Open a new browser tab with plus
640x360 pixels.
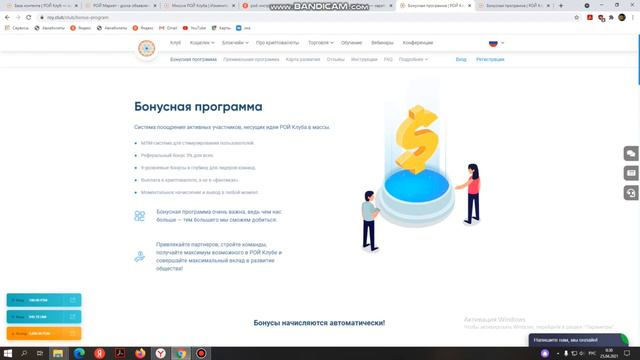click(x=561, y=6)
